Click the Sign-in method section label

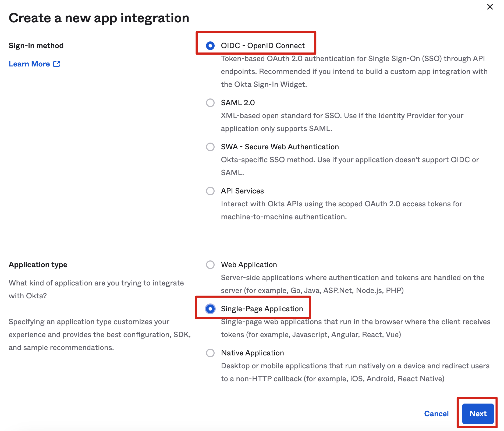36,45
